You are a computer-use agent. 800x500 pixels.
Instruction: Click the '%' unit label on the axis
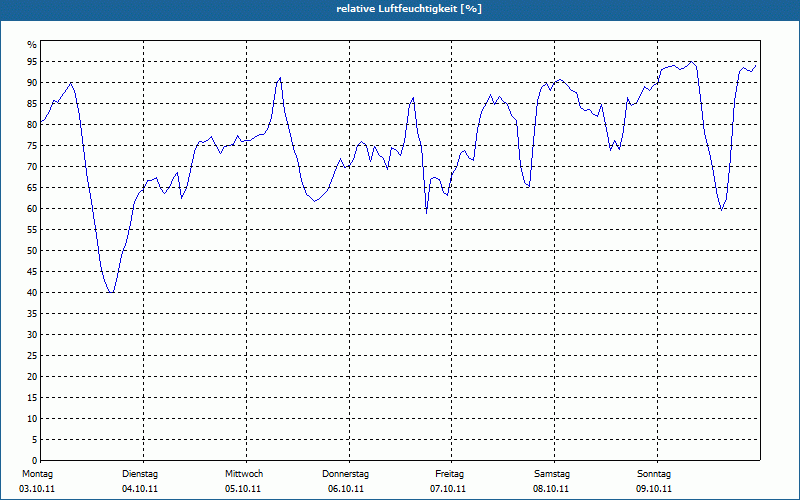[32, 45]
